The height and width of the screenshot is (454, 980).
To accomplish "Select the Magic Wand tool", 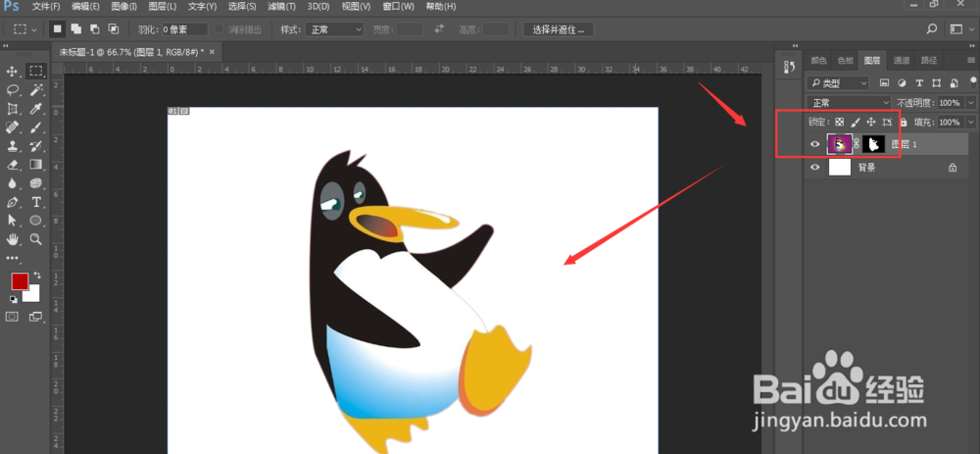I will point(36,90).
